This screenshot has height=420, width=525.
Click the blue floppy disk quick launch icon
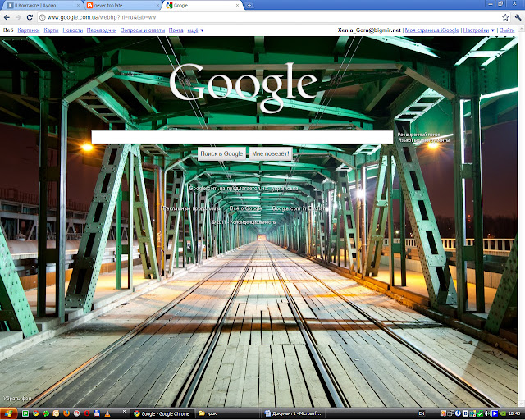(x=97, y=413)
